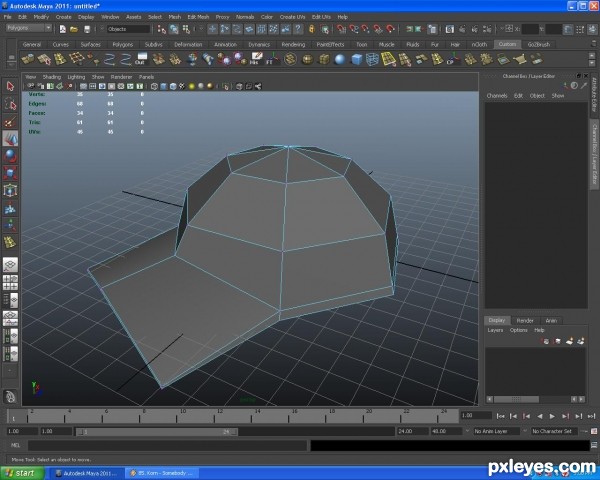
Task: Select the arrow Select tool in toolbox
Action: (10, 86)
